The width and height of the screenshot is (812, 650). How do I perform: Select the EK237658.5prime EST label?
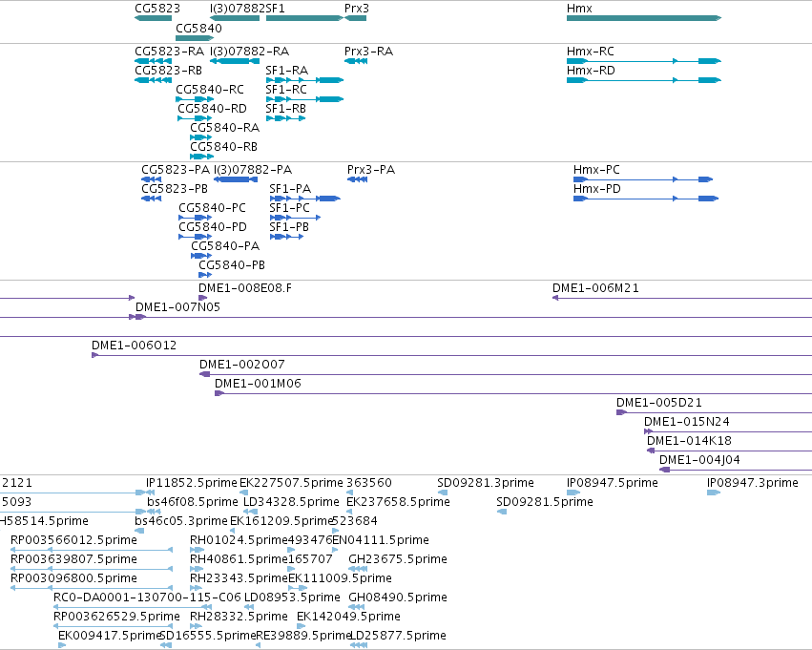click(x=398, y=502)
